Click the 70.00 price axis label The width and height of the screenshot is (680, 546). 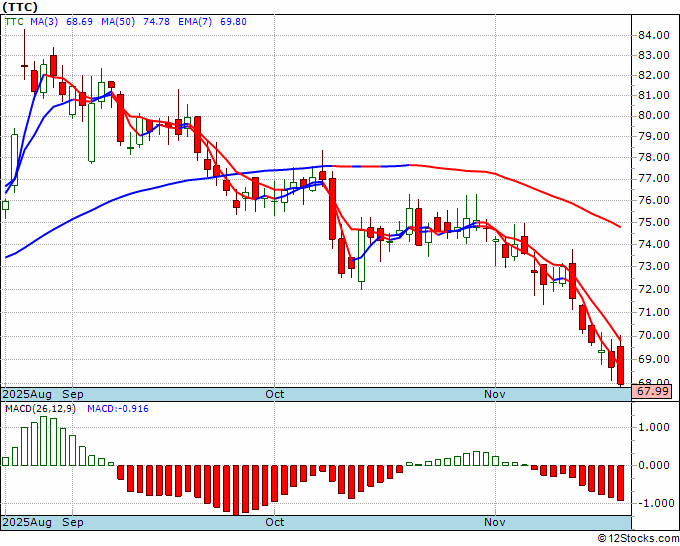654,336
